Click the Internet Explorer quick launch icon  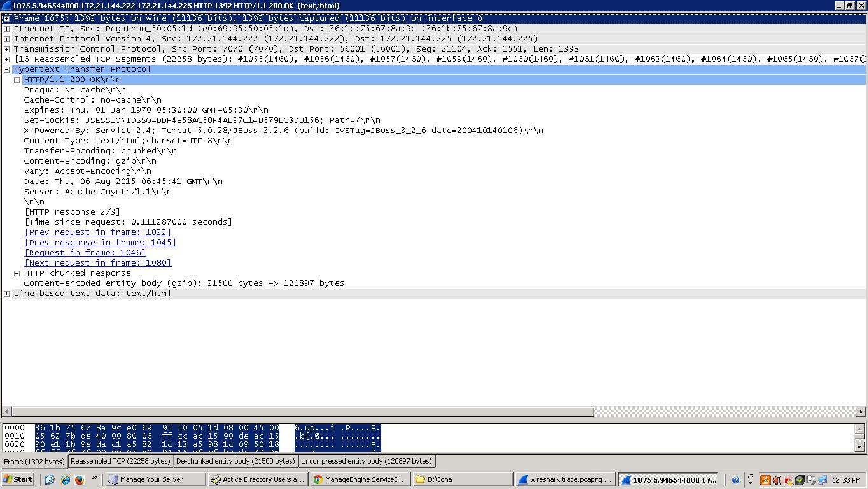tap(65, 479)
